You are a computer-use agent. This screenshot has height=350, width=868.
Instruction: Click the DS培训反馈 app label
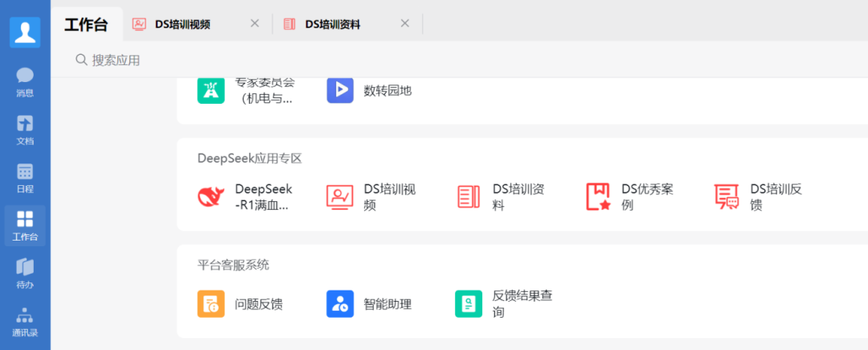pos(776,198)
